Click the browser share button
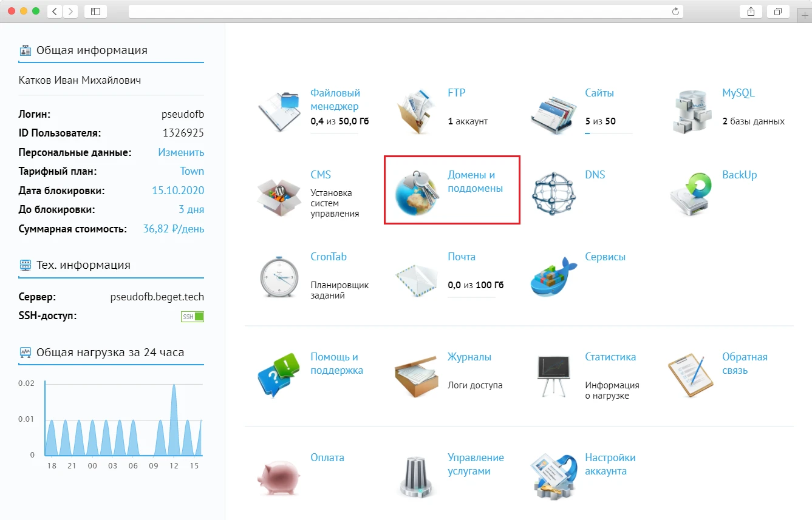The image size is (812, 520). tap(751, 12)
